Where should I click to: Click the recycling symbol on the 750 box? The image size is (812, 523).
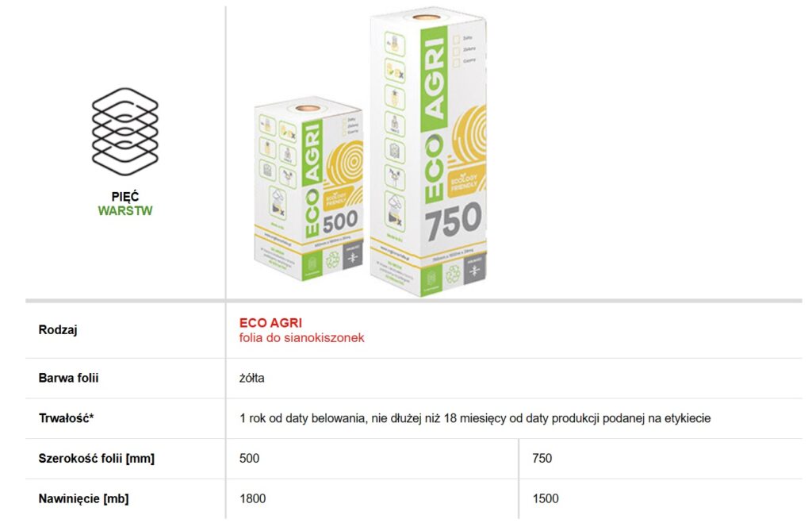pos(454,274)
